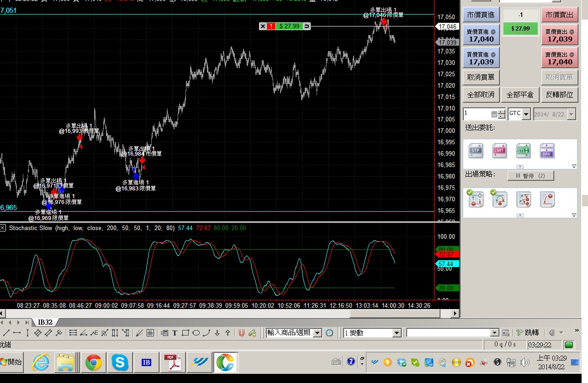Screen dimensions: 588x383
Task: Click the green $ 27.99 profit label on chart
Action: [x=289, y=26]
